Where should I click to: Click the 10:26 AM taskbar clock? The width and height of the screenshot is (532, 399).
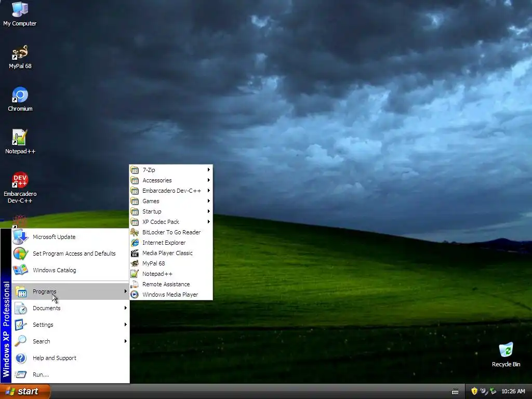[x=513, y=391]
